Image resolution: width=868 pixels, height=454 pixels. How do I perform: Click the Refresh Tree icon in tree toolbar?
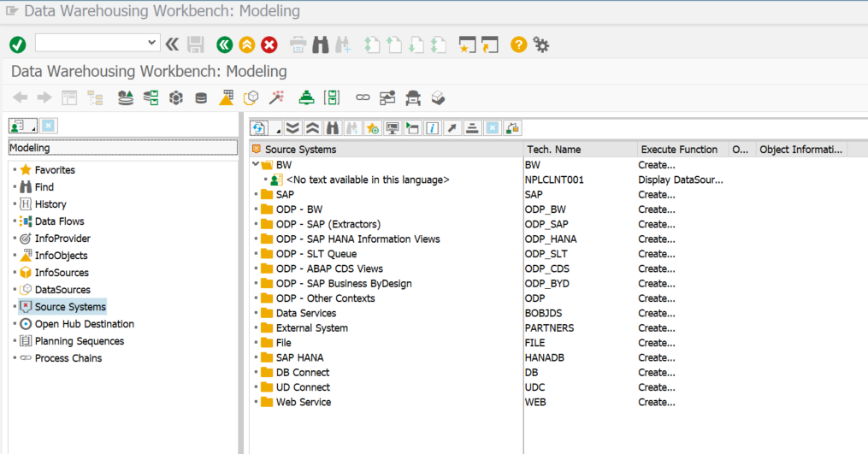click(259, 128)
